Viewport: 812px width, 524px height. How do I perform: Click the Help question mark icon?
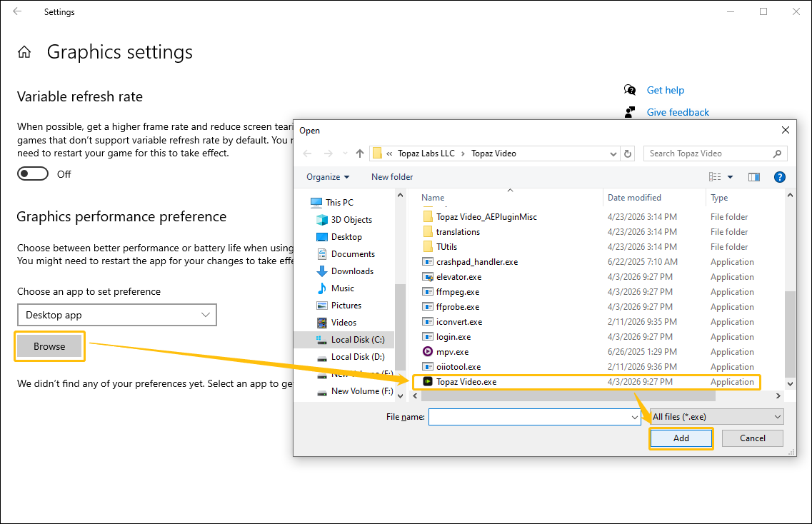779,176
